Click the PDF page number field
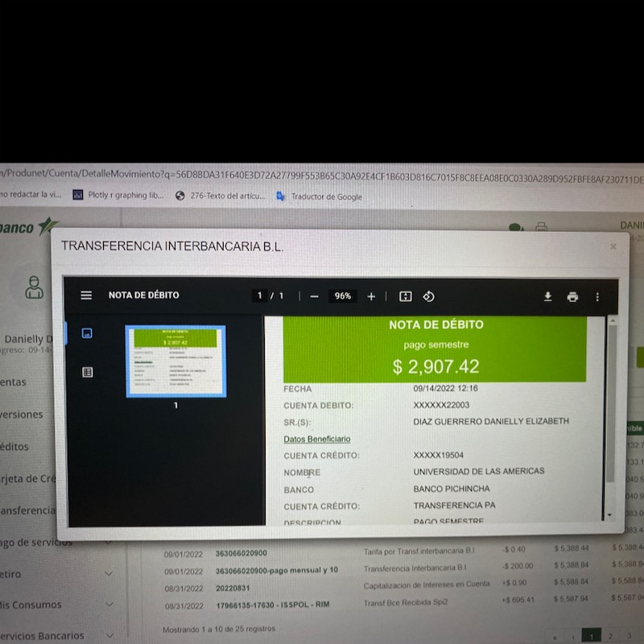The width and height of the screenshot is (644, 644). click(260, 296)
